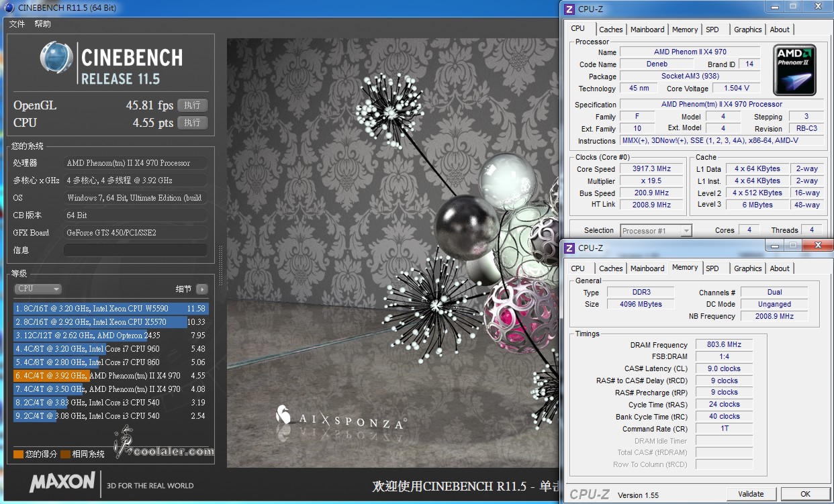The width and height of the screenshot is (834, 504).
Task: Open SPD tab in CPU-Z processor window
Action: [x=712, y=30]
